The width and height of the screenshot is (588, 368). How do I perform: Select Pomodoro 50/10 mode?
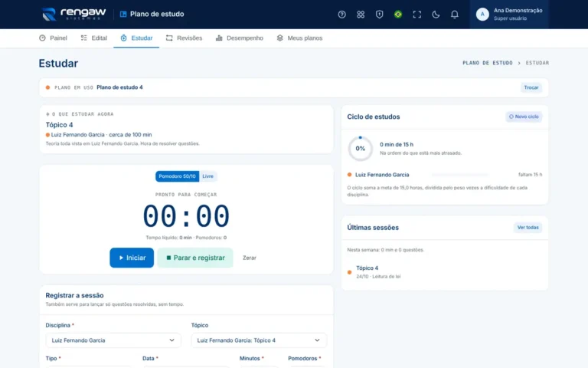pyautogui.click(x=177, y=176)
